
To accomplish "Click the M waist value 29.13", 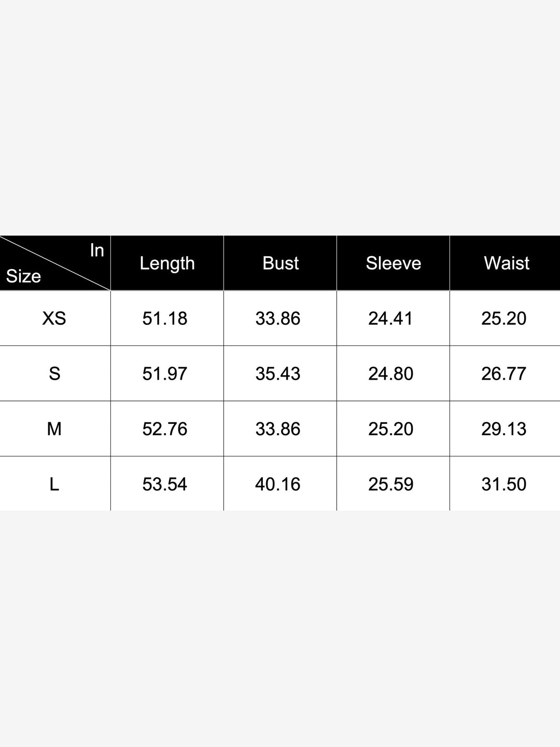I will point(504,429).
